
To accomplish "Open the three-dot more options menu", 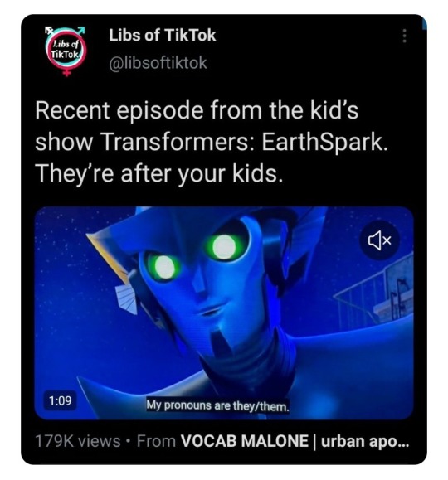I will pos(405,36).
